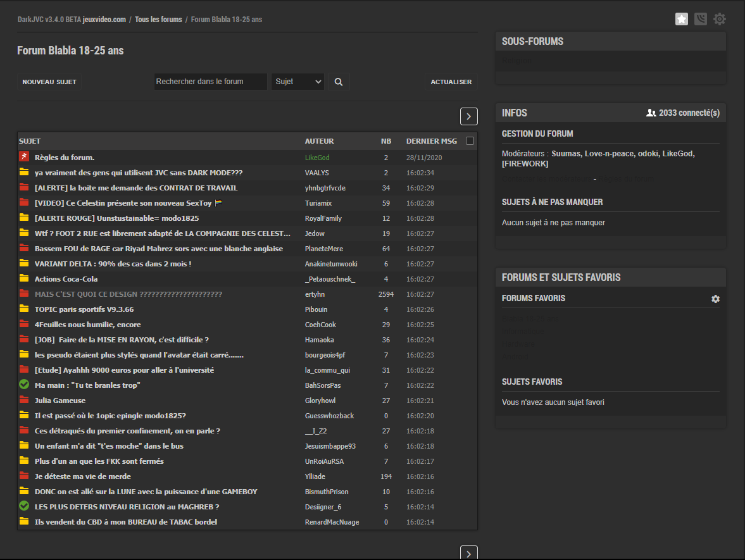Open the Sujet search type dropdown
Screen dimensions: 745x560
(x=297, y=82)
